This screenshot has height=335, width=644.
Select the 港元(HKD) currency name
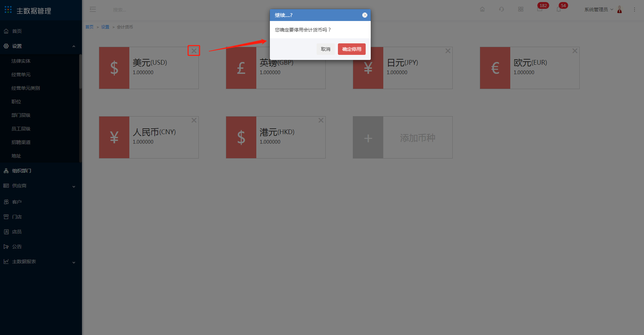(x=277, y=132)
